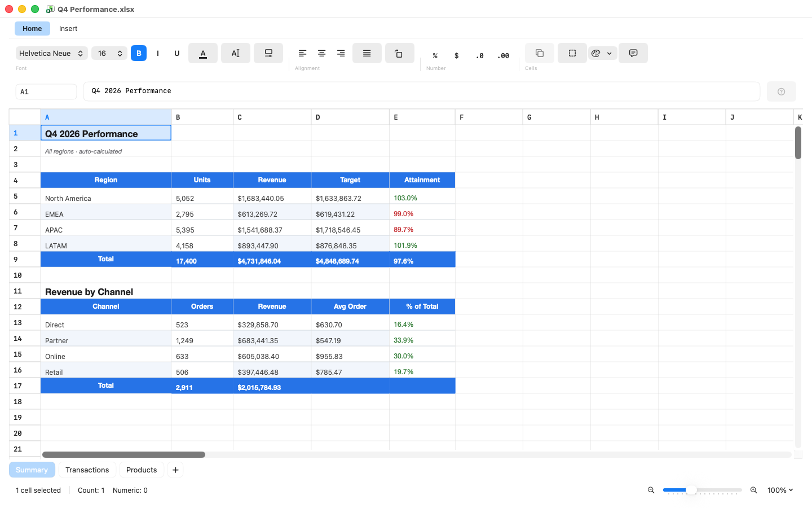Click the zoom in magnifier icon
The height and width of the screenshot is (508, 812).
[x=754, y=490]
